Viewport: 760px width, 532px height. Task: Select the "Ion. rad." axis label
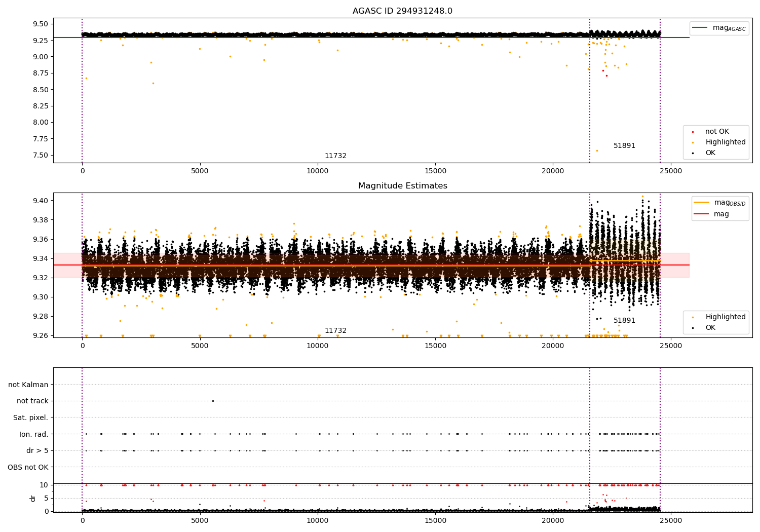(x=34, y=434)
